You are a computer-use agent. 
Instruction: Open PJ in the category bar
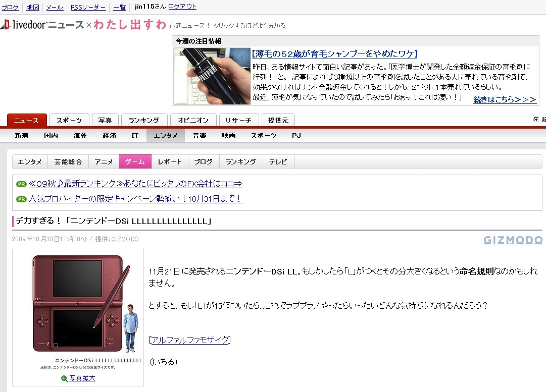[x=296, y=136]
